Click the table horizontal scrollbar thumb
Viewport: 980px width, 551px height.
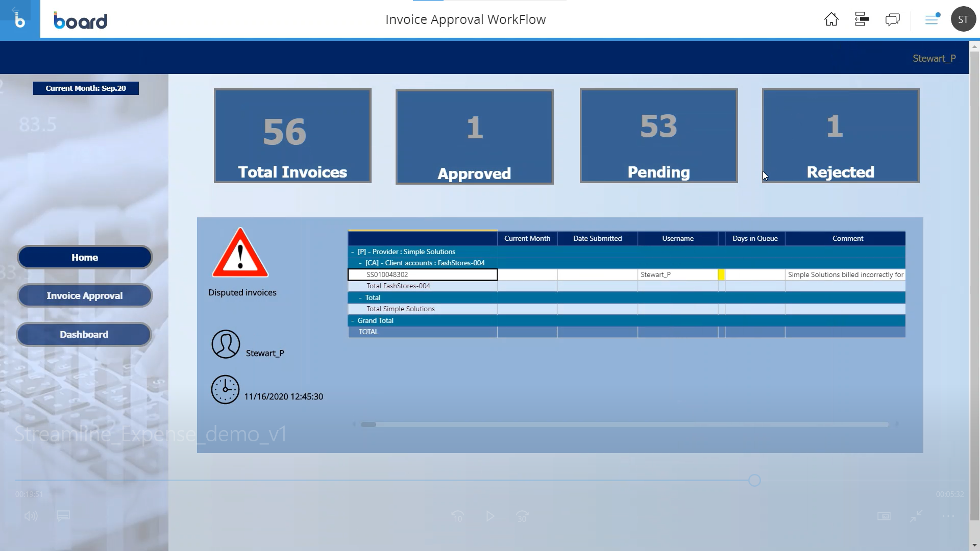click(x=369, y=424)
